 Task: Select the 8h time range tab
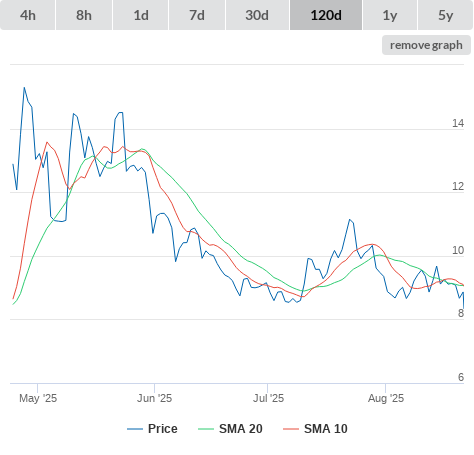(x=84, y=15)
